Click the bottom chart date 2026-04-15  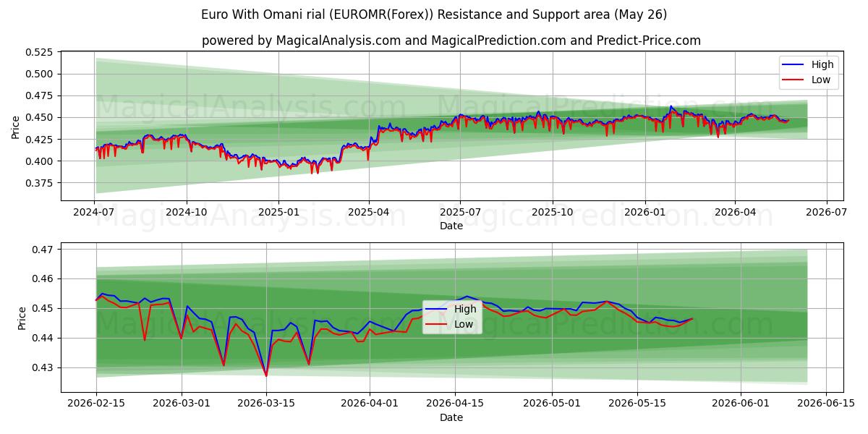click(455, 405)
